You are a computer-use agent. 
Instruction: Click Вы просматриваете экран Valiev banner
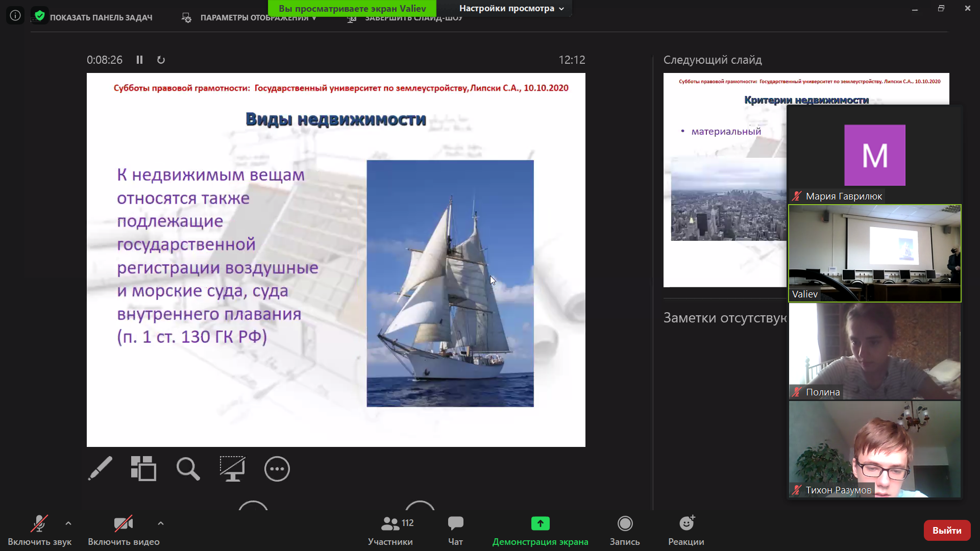352,8
